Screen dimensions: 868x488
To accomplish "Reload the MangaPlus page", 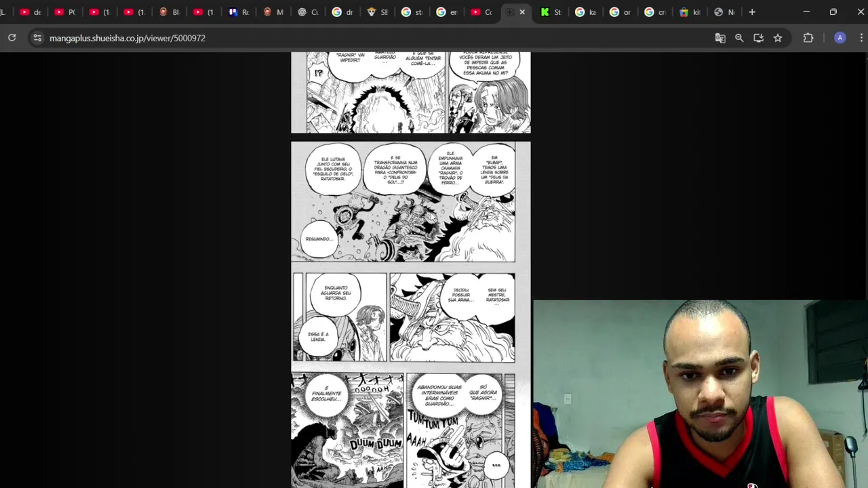I will point(12,38).
